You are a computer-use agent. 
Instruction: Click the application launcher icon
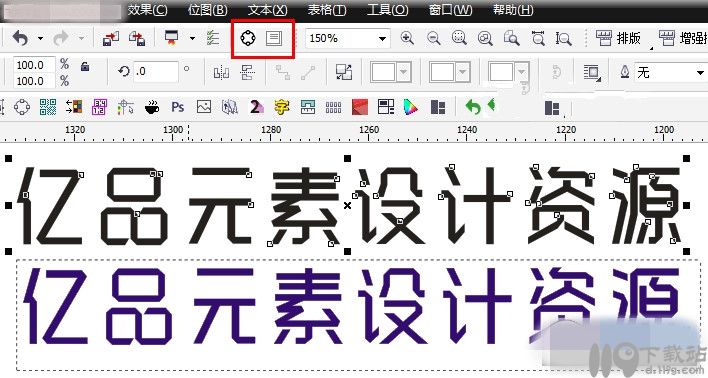tap(171, 38)
